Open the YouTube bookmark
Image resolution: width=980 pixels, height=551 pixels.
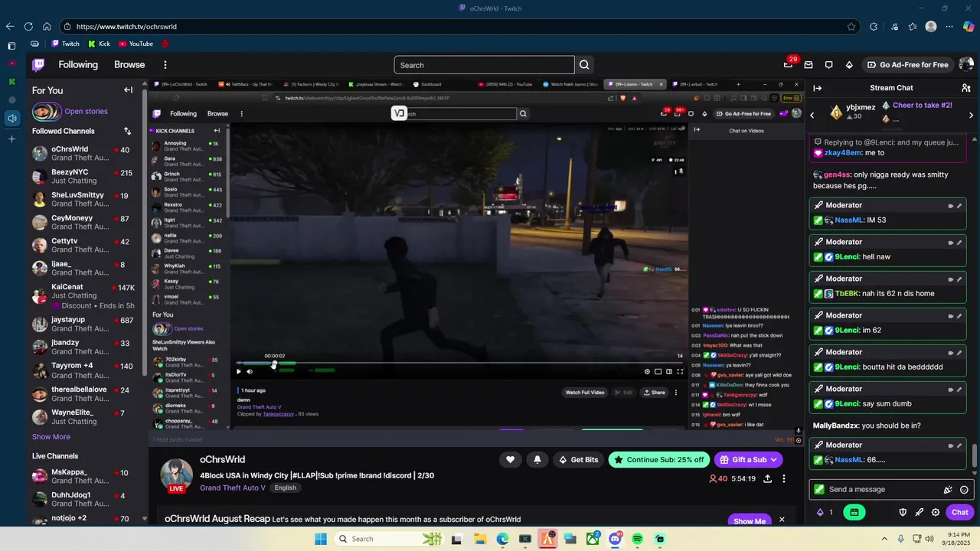click(x=136, y=44)
